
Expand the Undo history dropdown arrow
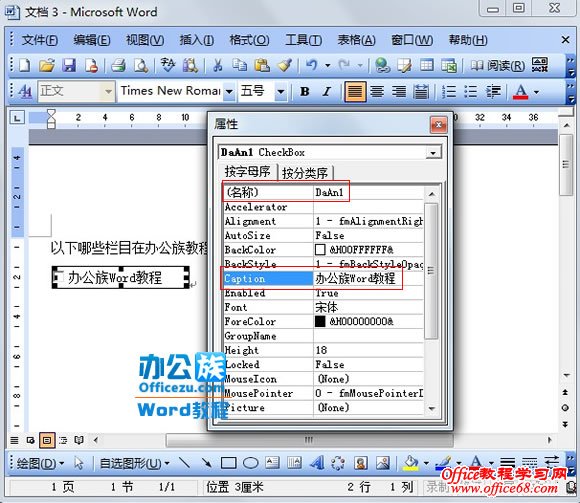tap(328, 66)
